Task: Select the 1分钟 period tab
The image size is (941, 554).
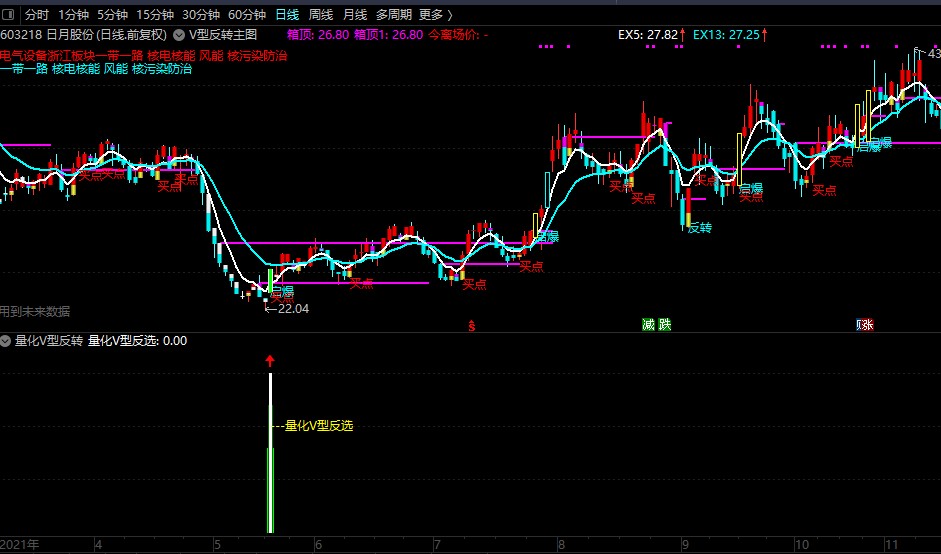Action: point(73,14)
